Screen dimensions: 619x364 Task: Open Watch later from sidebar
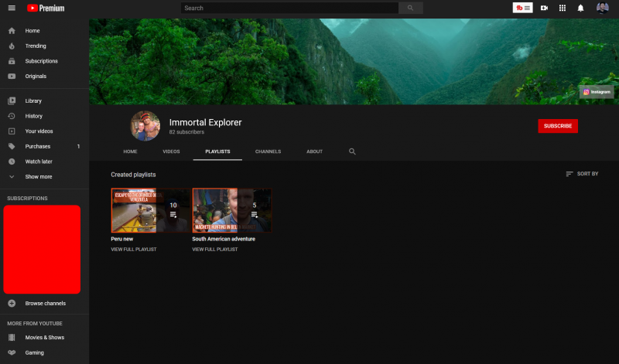click(38, 162)
